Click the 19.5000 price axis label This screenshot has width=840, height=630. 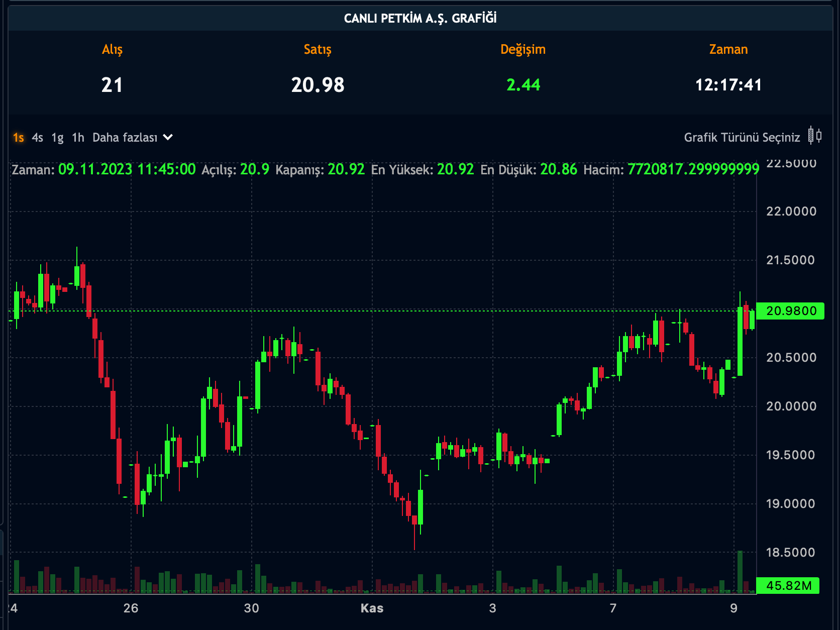coord(790,455)
